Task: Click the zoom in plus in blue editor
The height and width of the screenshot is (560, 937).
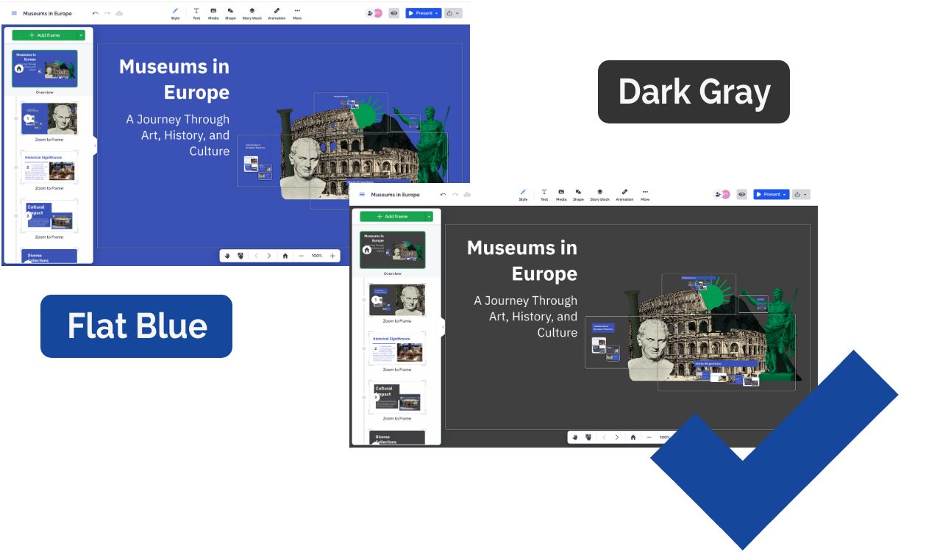Action: pyautogui.click(x=332, y=256)
